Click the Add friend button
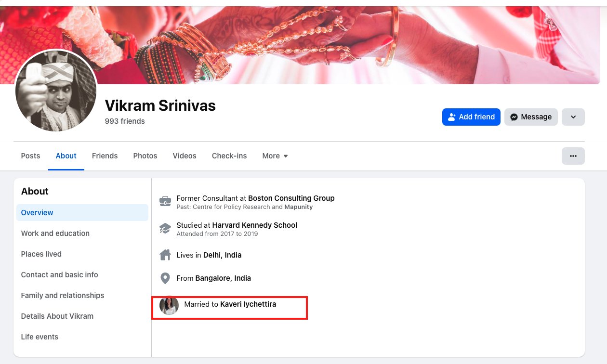The height and width of the screenshot is (364, 607). pos(471,117)
